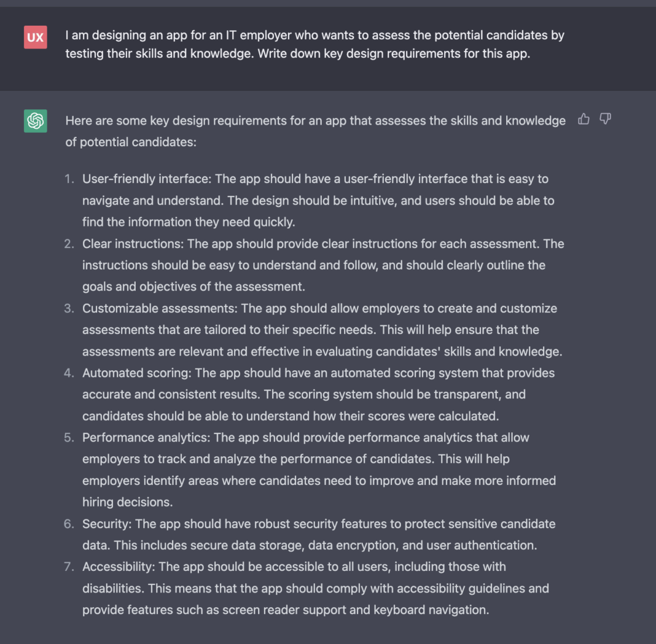This screenshot has width=656, height=644.
Task: Click the 'Customizable assessments' bullet text
Action: [x=319, y=330]
